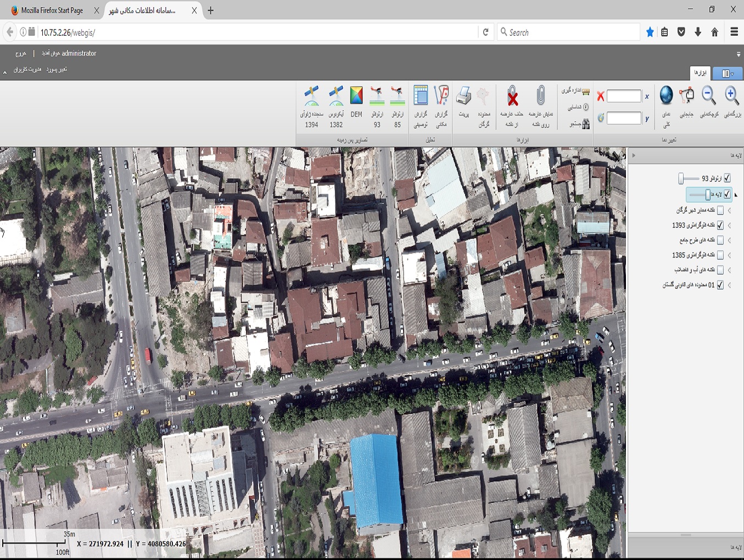744x560 pixels.
Task: Click the full extent globe icon
Action: pos(666,96)
